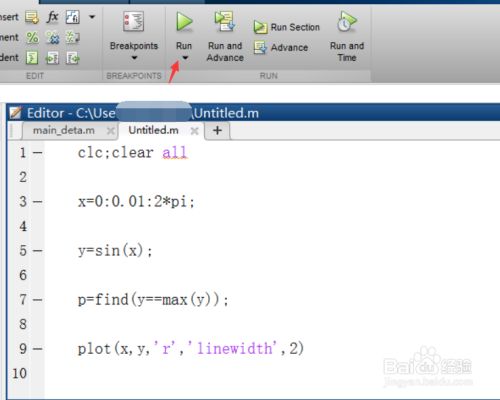The image size is (500, 400).
Task: Click the Run and Time label
Action: click(347, 52)
